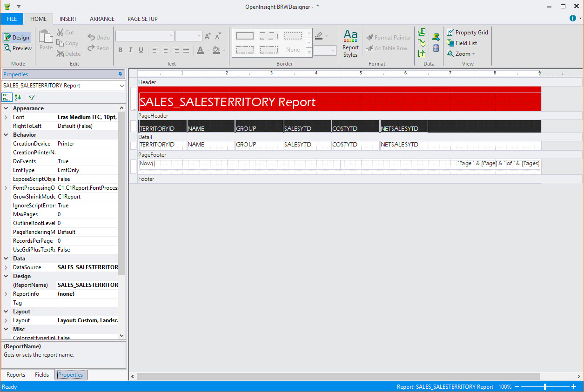Image resolution: width=584 pixels, height=392 pixels.
Task: Open the Fields bottom tab
Action: (x=42, y=375)
